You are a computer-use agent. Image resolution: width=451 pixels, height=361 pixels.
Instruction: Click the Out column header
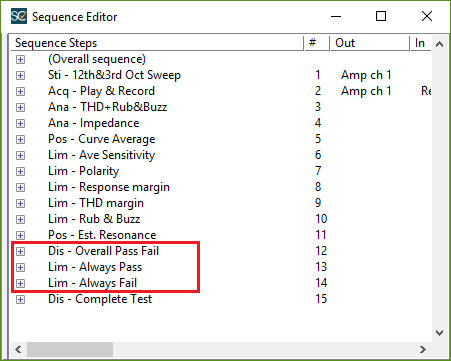pyautogui.click(x=370, y=43)
